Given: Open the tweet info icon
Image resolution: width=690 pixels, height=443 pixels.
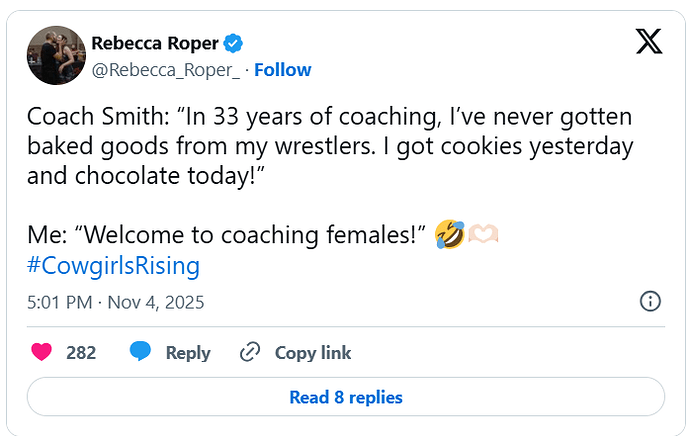Looking at the screenshot, I should [649, 301].
